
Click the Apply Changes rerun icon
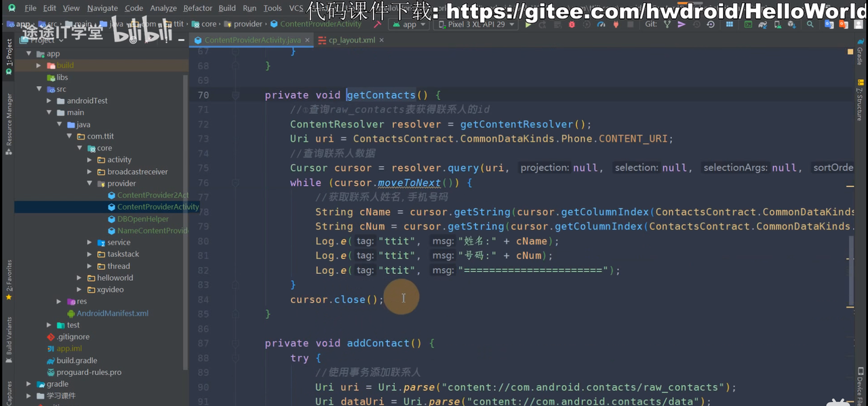[542, 24]
